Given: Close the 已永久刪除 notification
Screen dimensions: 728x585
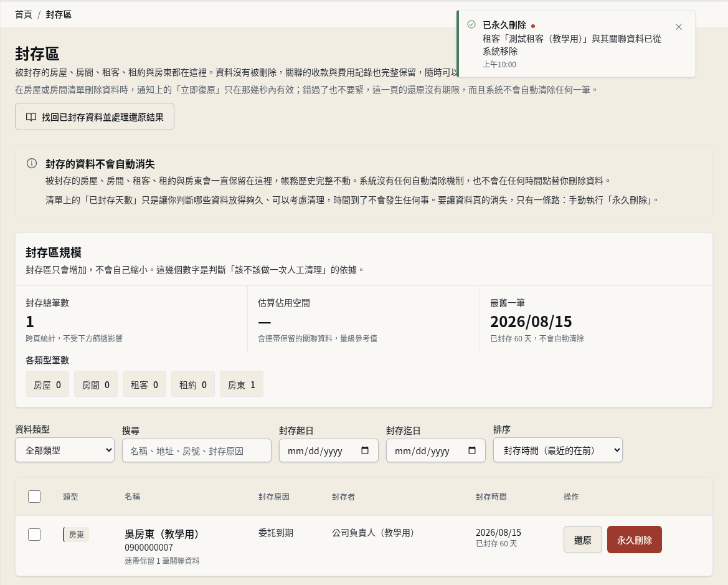Looking at the screenshot, I should pos(678,27).
